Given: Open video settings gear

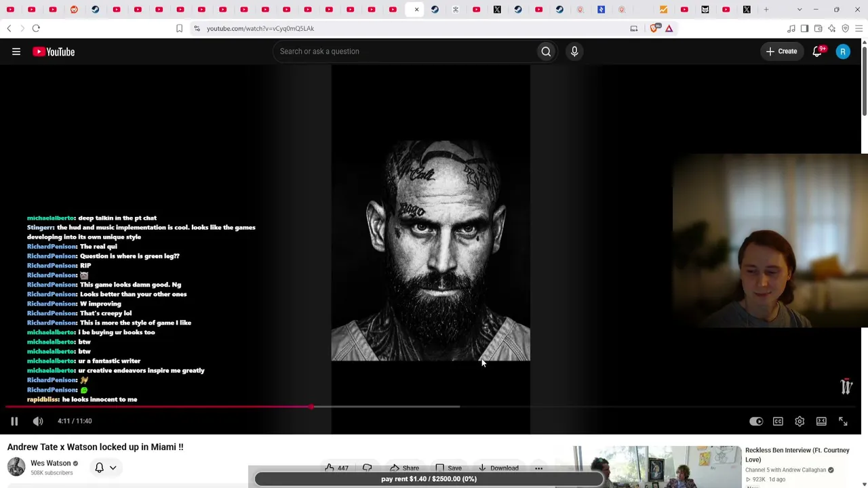Looking at the screenshot, I should point(800,422).
